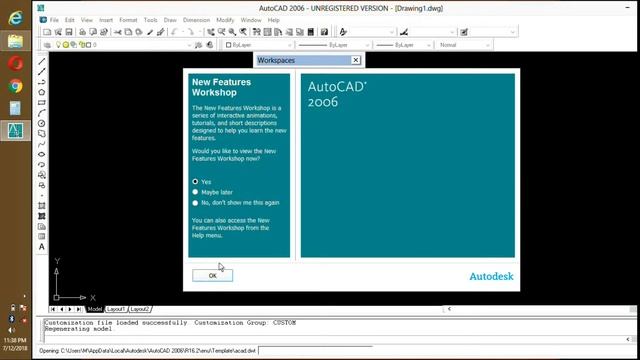Screen dimensions: 640x360
Task: Click the Open drawing icon
Action: (x=58, y=32)
